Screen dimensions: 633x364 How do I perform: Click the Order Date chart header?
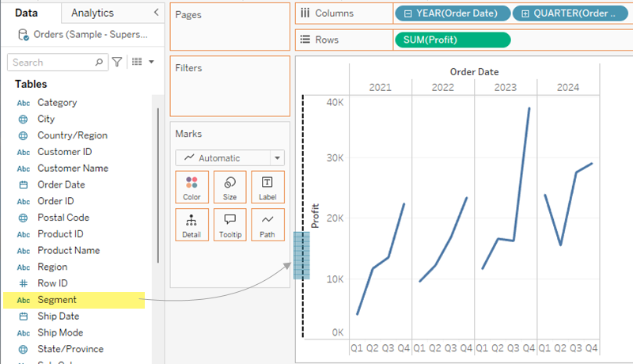pyautogui.click(x=474, y=72)
